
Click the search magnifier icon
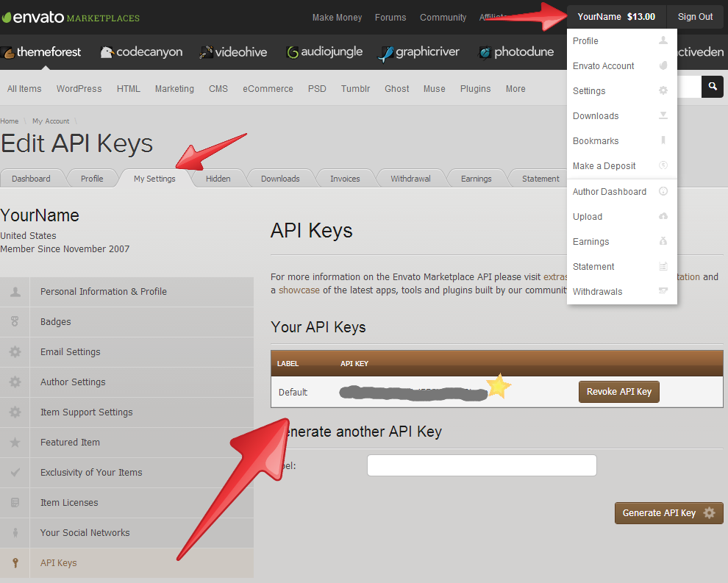point(713,87)
